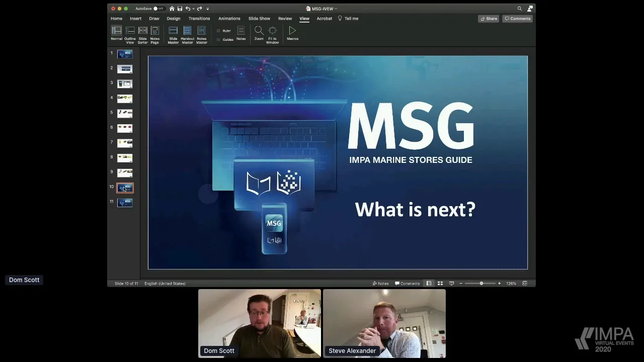Viewport: 644px width, 362px height.
Task: Zoom out with the minus icon
Action: pyautogui.click(x=461, y=284)
